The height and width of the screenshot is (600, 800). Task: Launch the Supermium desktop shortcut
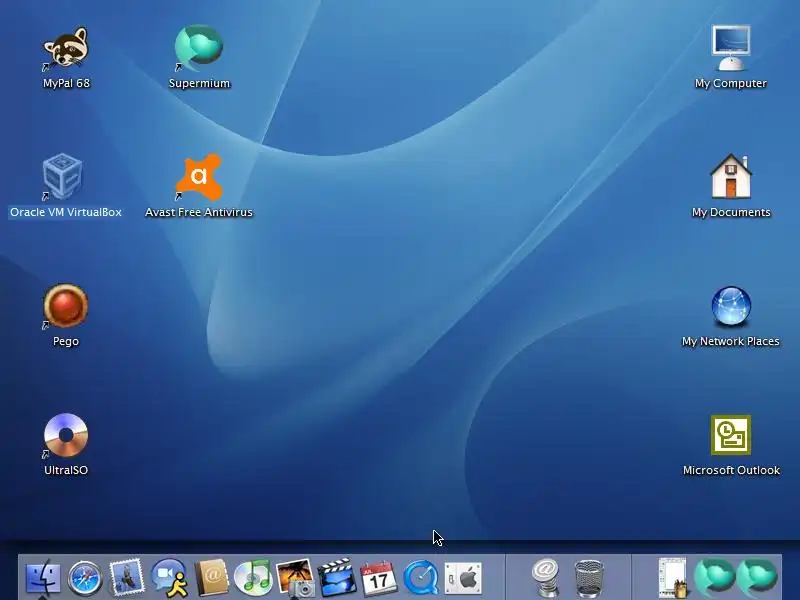click(x=198, y=48)
